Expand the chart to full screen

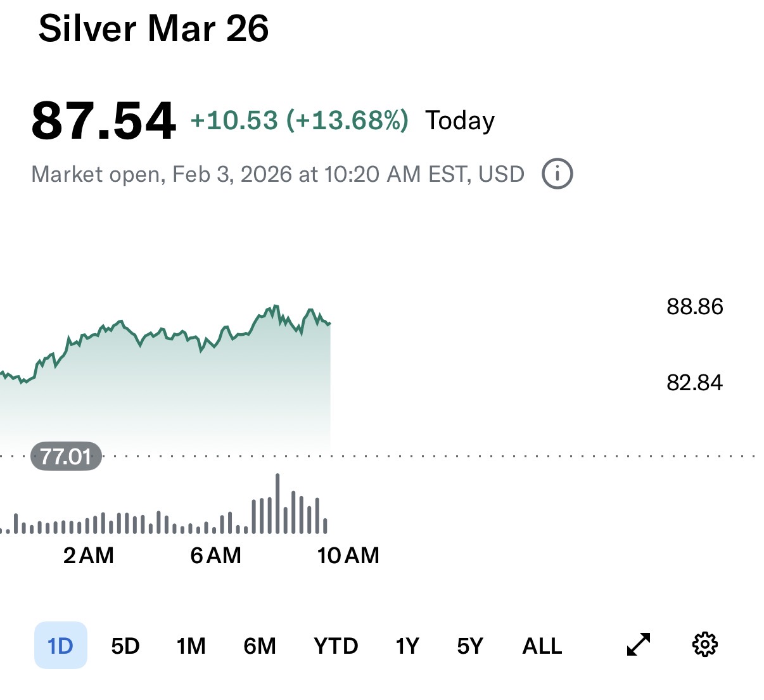point(638,645)
